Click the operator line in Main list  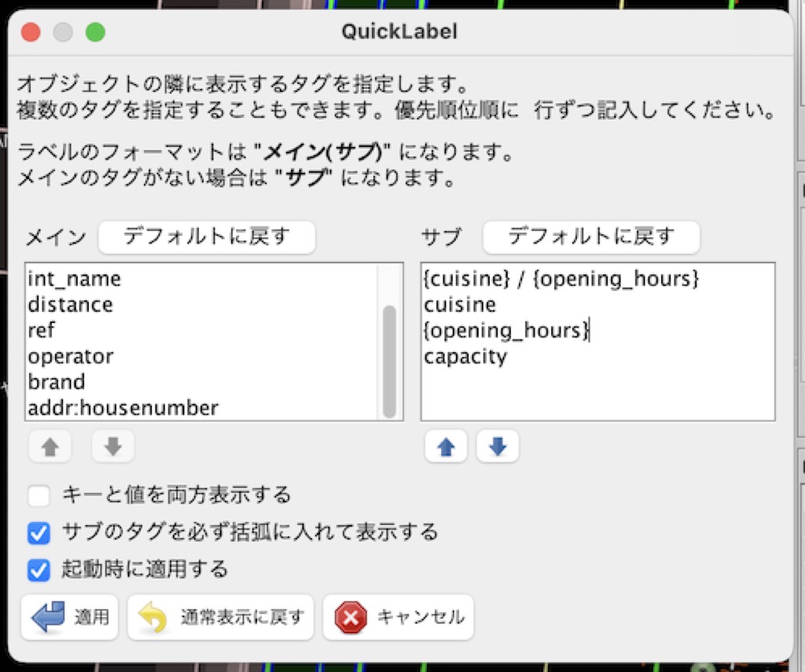click(x=71, y=356)
